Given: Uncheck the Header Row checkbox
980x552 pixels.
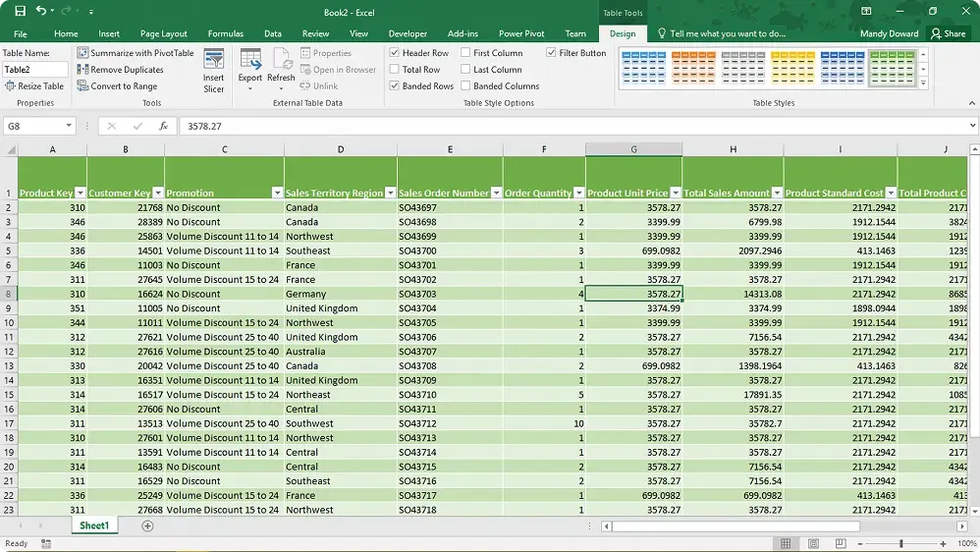Looking at the screenshot, I should click(x=395, y=53).
